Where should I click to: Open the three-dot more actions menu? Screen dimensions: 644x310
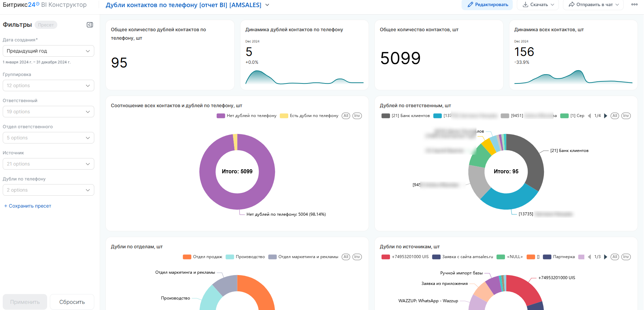[634, 5]
